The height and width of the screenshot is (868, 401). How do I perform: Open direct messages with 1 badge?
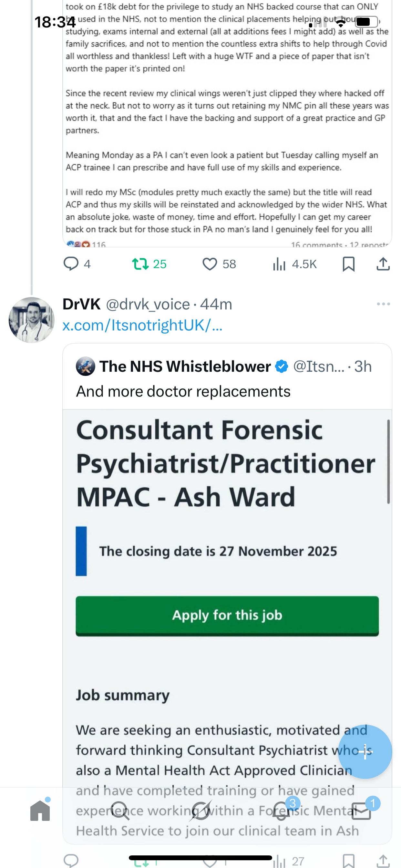(361, 811)
